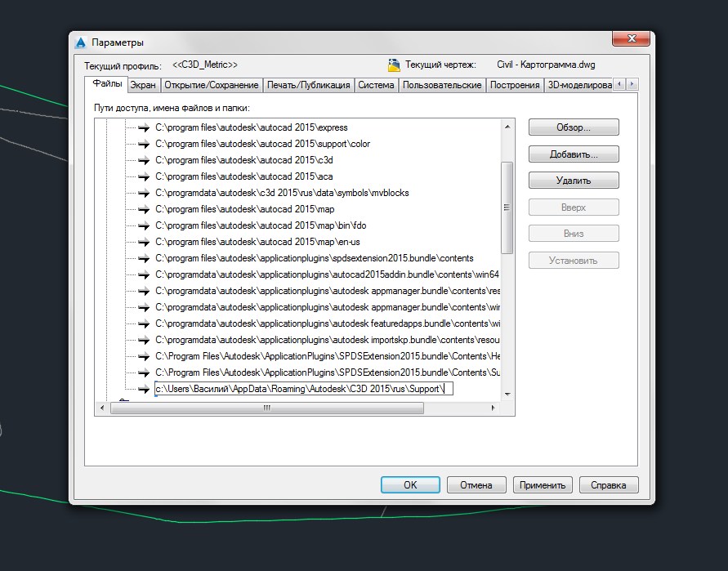The height and width of the screenshot is (571, 728).
Task: Select path autodesk featuredapps.bundle\contents
Action: click(328, 323)
